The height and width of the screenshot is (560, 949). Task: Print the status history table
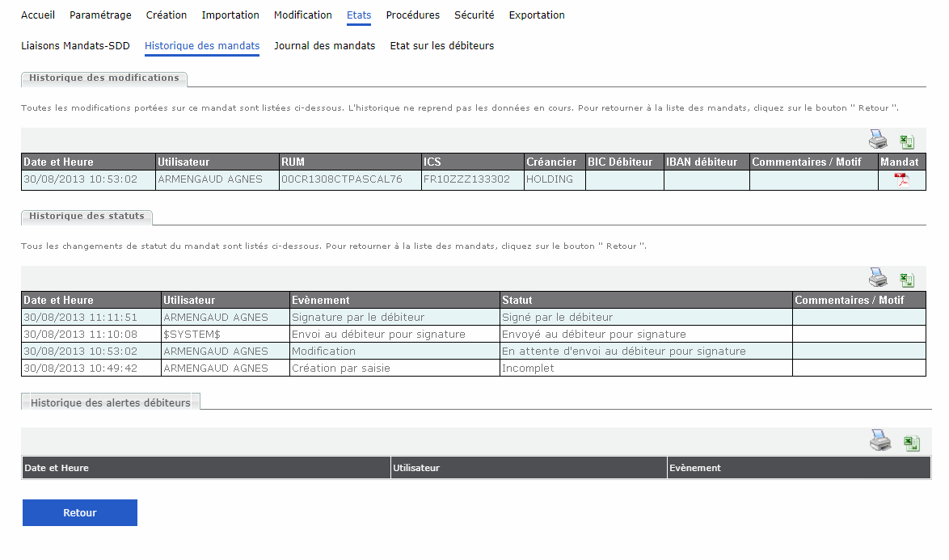pos(878,278)
